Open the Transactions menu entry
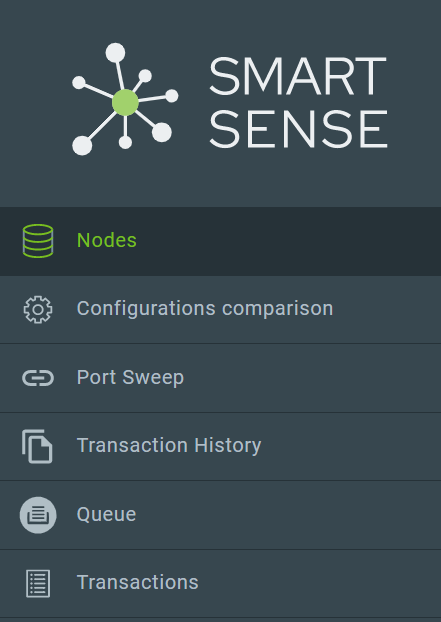441x622 pixels. 220,583
